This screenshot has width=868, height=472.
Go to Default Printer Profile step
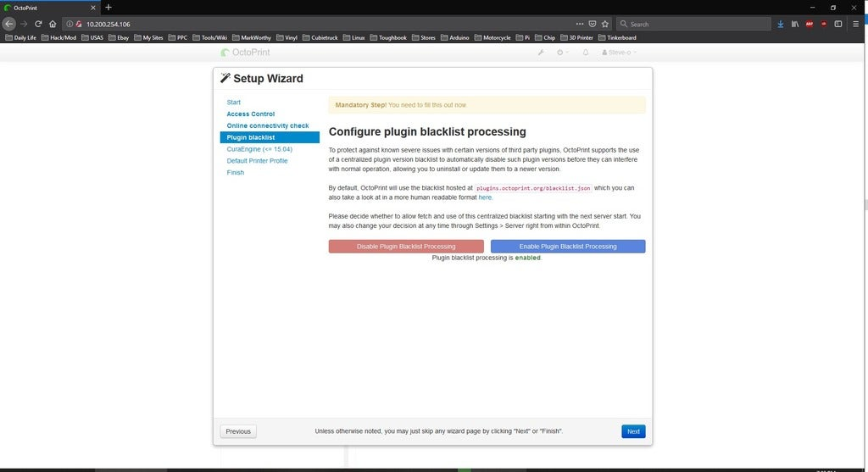[x=257, y=161]
